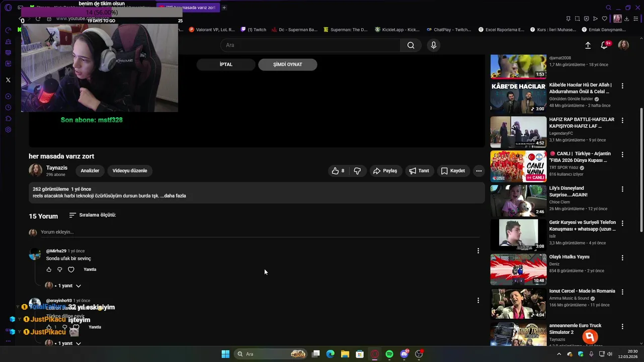Open the Sıralama ölçütü sort dropdown
This screenshot has height=362, width=644.
93,215
